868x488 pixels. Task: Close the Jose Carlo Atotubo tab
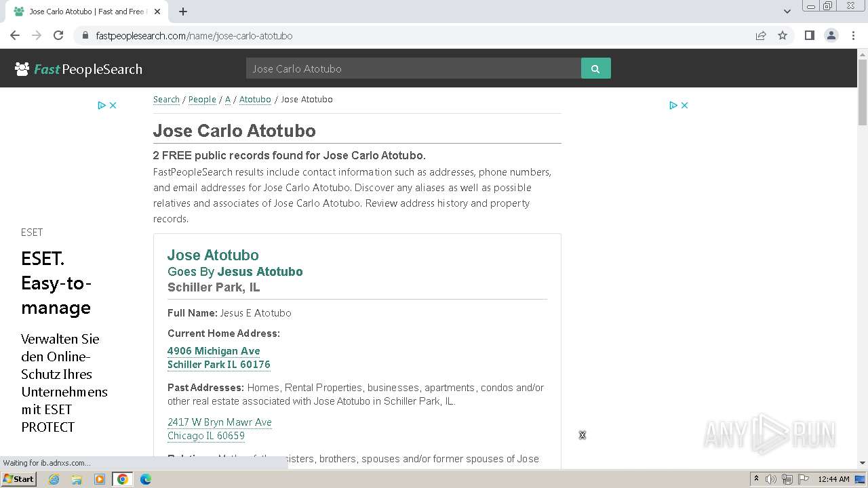157,12
